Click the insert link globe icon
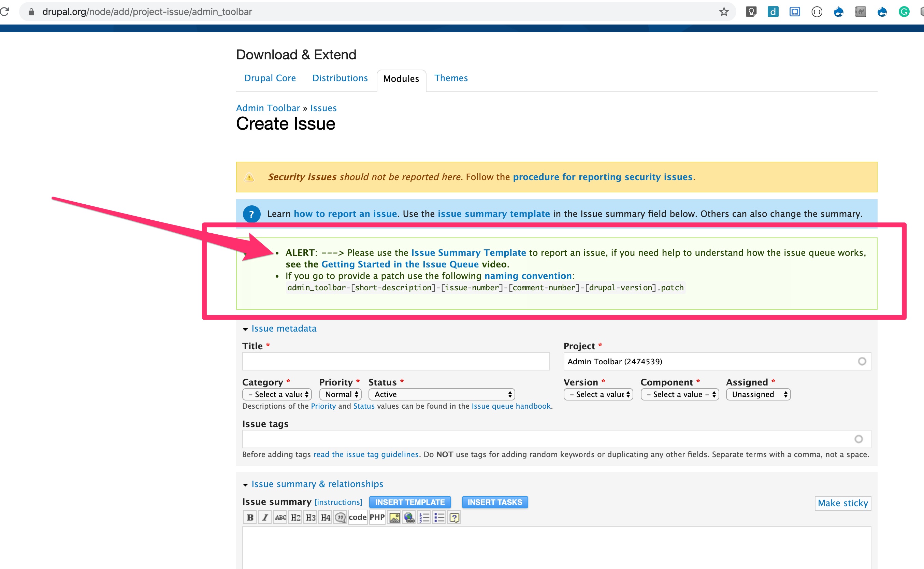The width and height of the screenshot is (924, 569). (409, 517)
